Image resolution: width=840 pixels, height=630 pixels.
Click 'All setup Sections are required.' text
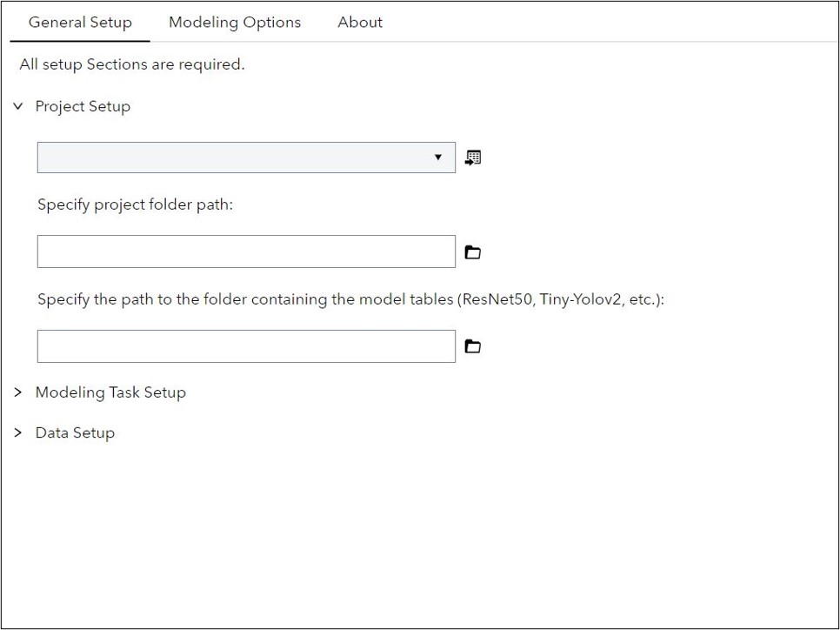click(132, 64)
